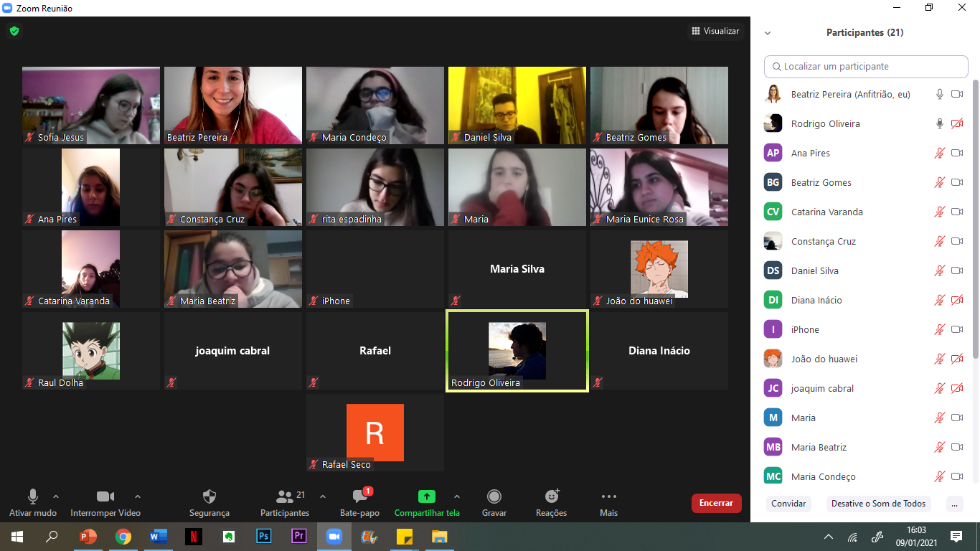
Task: Expand audio options arrow beside microphone
Action: (56, 496)
